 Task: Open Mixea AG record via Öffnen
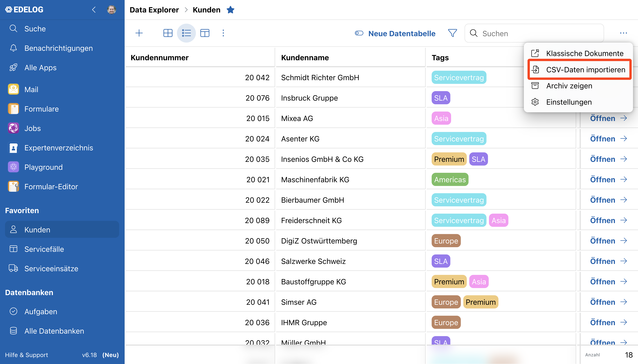[608, 118]
